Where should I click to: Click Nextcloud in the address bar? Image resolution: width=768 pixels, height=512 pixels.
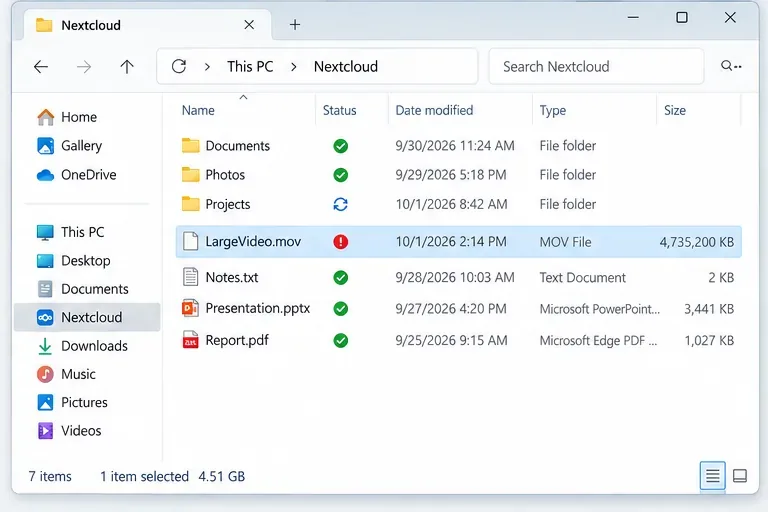[346, 67]
